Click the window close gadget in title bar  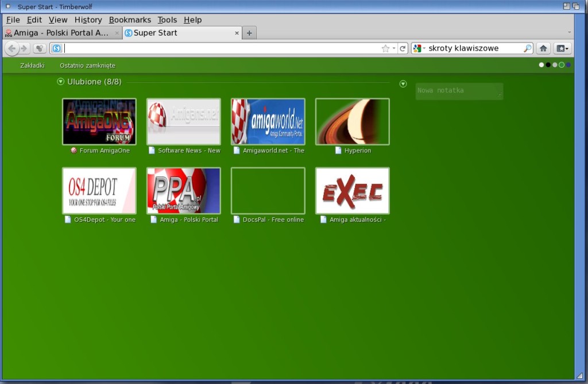point(8,6)
